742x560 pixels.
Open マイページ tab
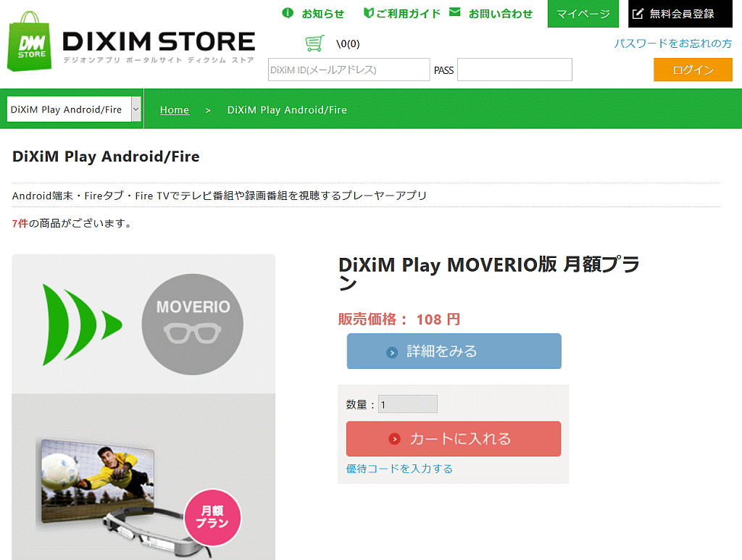point(583,14)
